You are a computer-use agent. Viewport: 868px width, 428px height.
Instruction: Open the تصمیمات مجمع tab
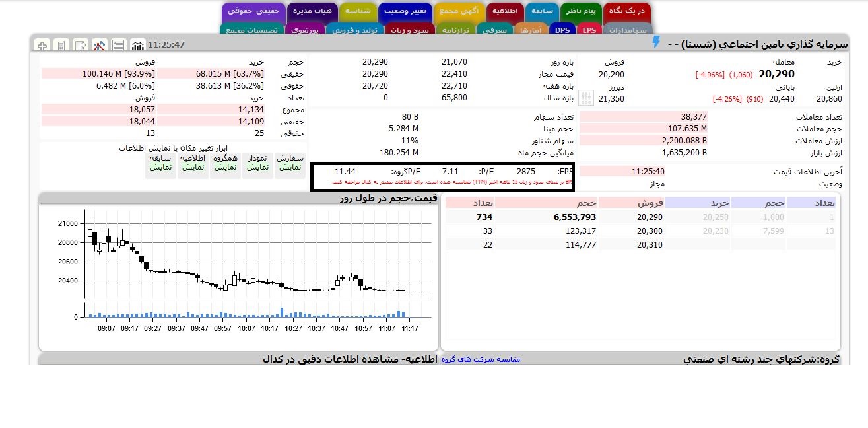point(251,30)
